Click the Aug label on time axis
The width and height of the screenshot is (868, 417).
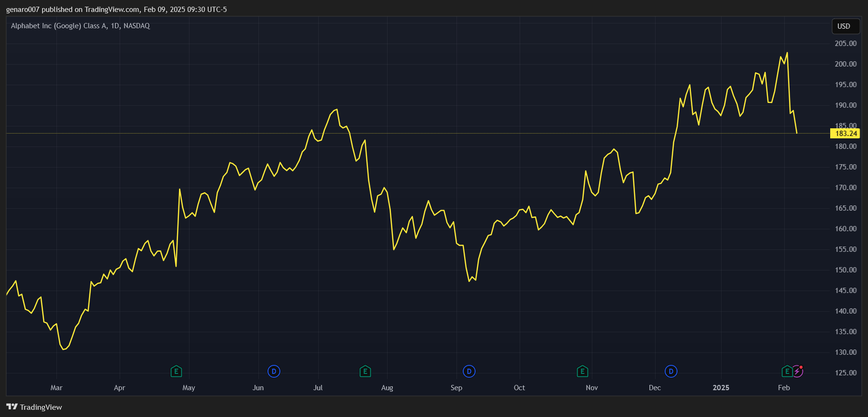click(387, 388)
